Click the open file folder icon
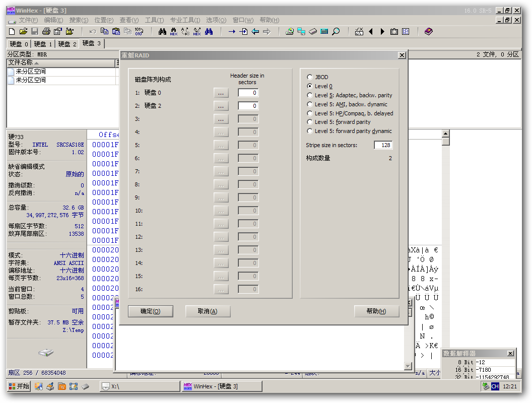 pos(23,32)
